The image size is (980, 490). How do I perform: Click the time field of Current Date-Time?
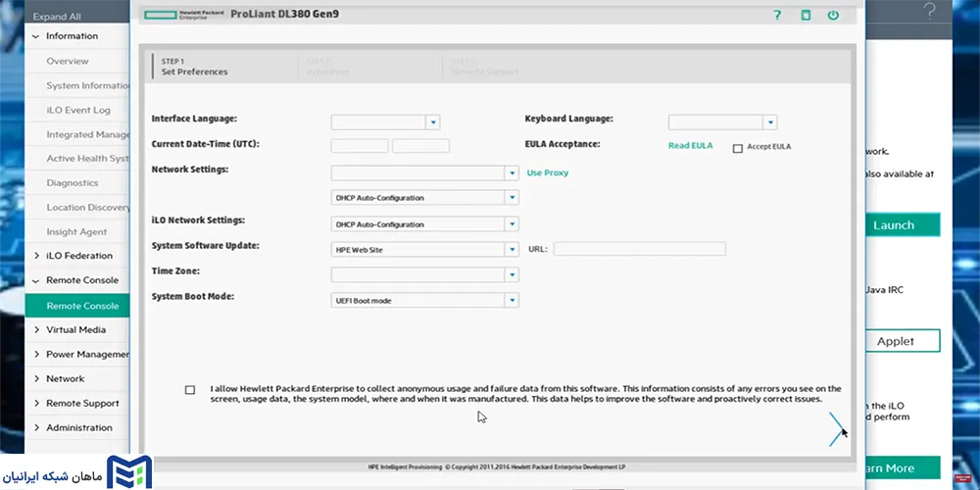tap(420, 146)
